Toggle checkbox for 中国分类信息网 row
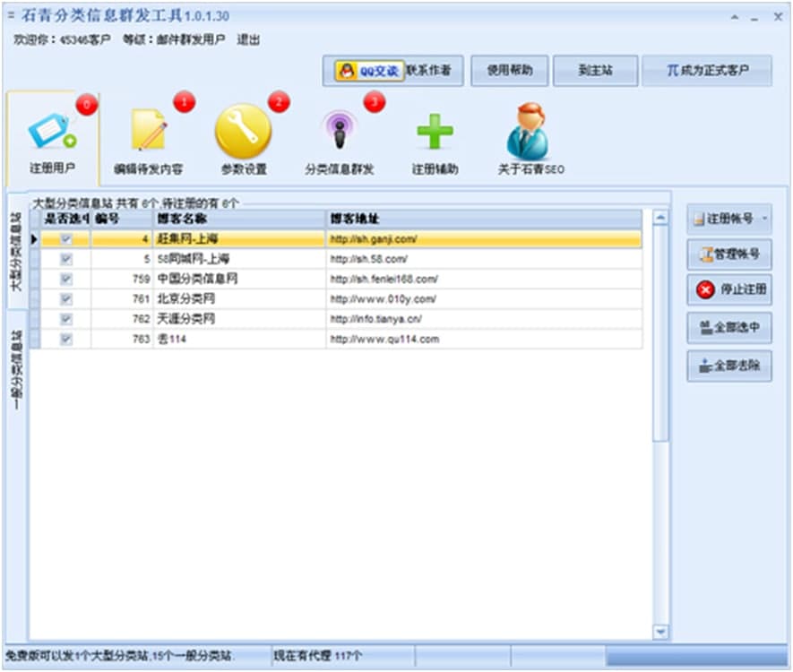 [x=65, y=280]
